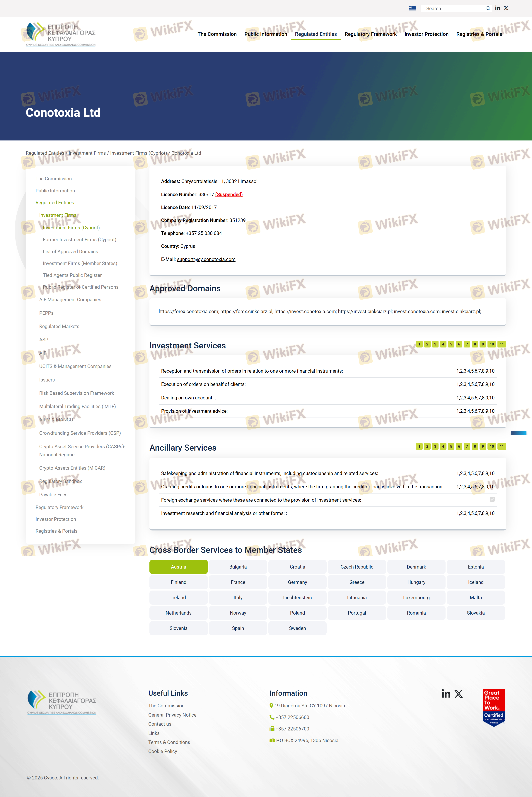Click badge 1 in Ancillary Services
This screenshot has width=532, height=797.
click(x=419, y=446)
